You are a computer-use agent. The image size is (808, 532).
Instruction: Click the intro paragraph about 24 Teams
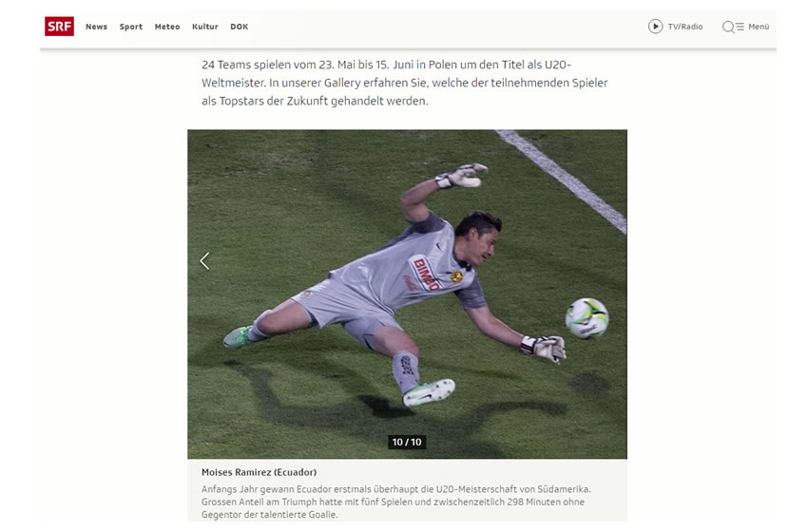(405, 83)
